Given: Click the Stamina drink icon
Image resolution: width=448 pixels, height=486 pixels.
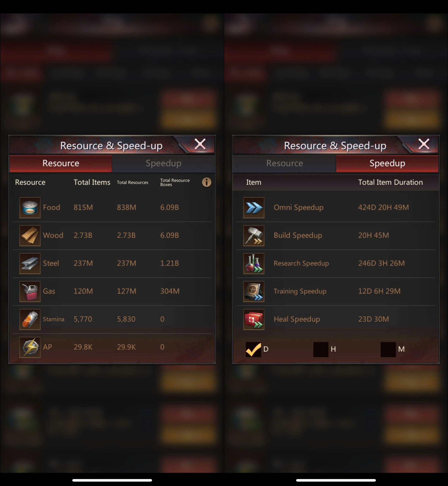Looking at the screenshot, I should 30,319.
